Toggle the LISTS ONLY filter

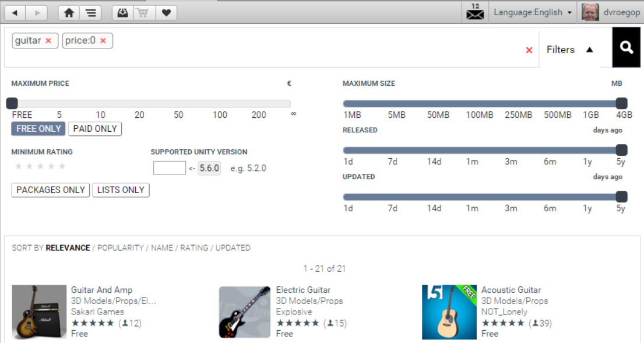coord(121,190)
